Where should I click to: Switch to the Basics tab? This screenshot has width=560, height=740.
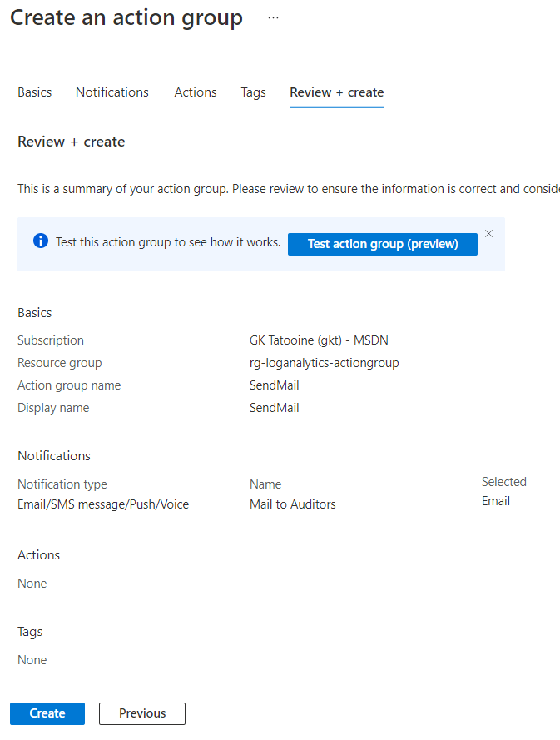click(34, 92)
